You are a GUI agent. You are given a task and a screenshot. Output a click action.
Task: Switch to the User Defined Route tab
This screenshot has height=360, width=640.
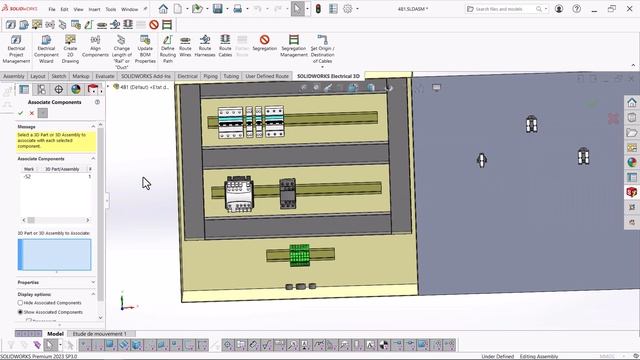coord(267,76)
